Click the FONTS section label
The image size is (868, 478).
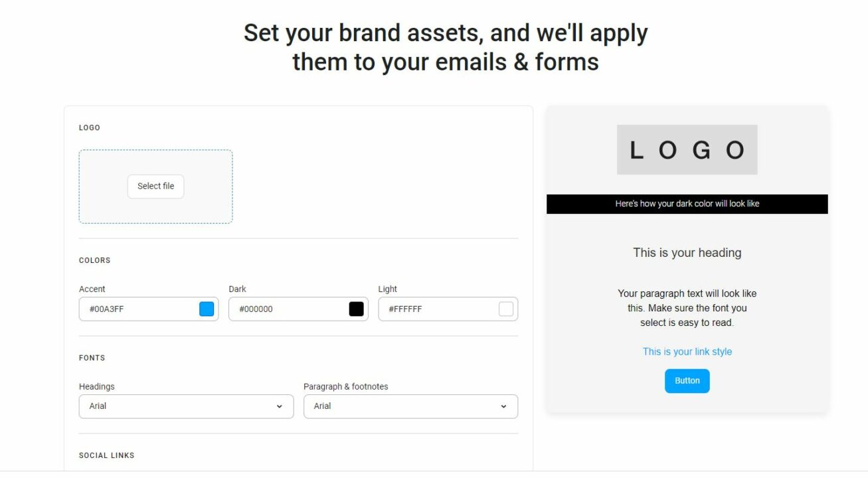(x=92, y=358)
